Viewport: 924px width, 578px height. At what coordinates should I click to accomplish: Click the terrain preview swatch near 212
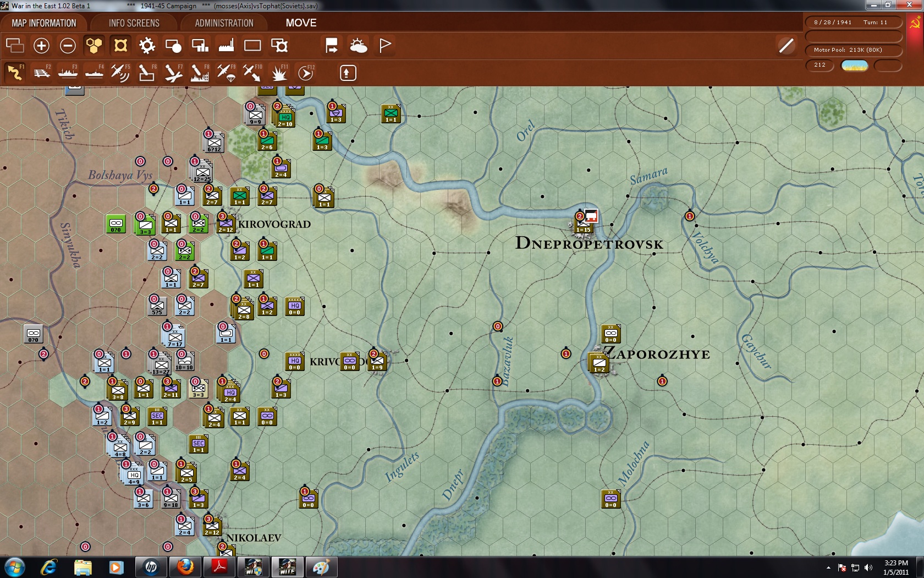[x=854, y=65]
